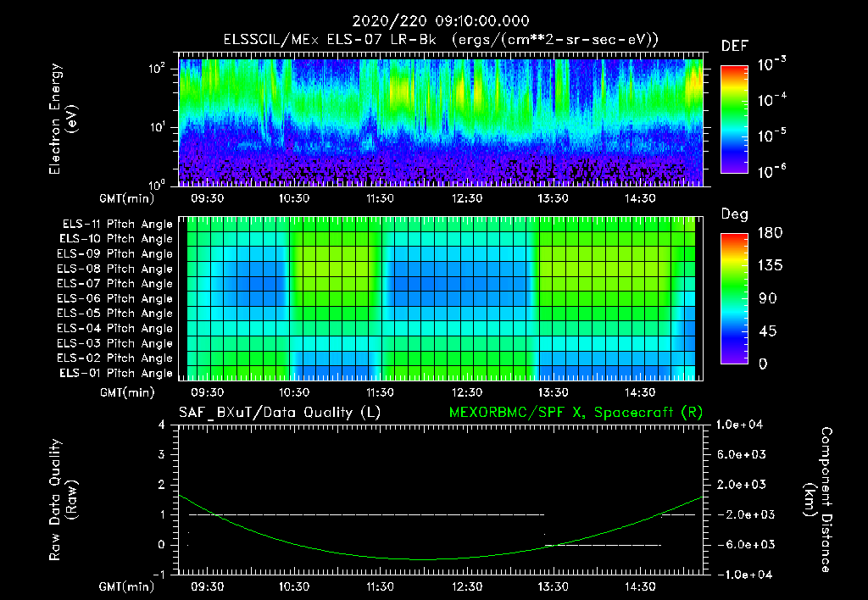The image size is (868, 600).
Task: Click the 1.0e+04 right axis value
Action: pos(739,425)
